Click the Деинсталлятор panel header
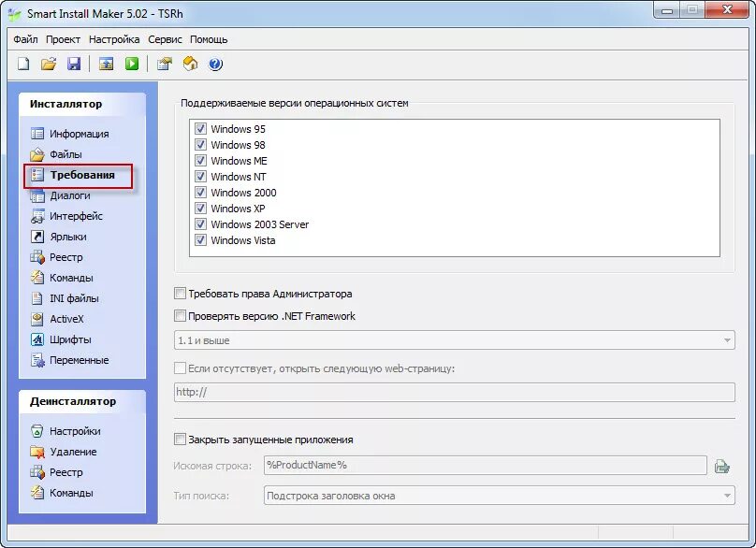 (x=82, y=401)
